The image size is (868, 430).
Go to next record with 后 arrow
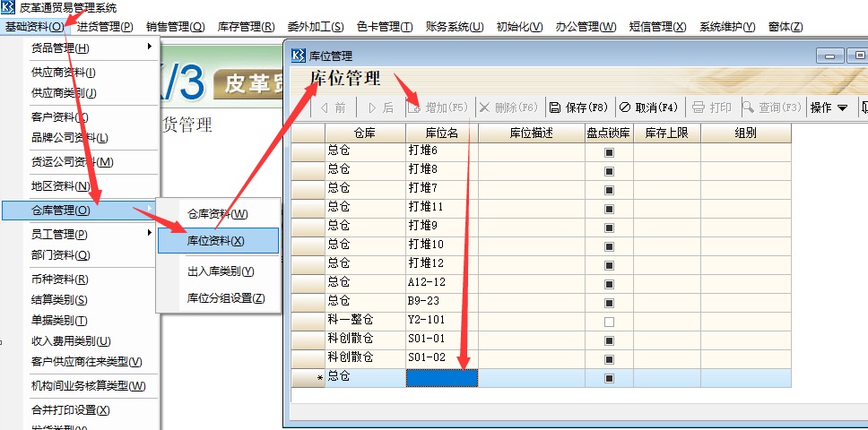point(380,107)
